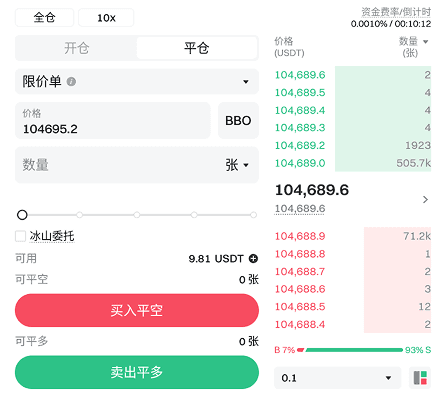Click the 价格 input field
This screenshot has width=446, height=400.
(x=113, y=121)
